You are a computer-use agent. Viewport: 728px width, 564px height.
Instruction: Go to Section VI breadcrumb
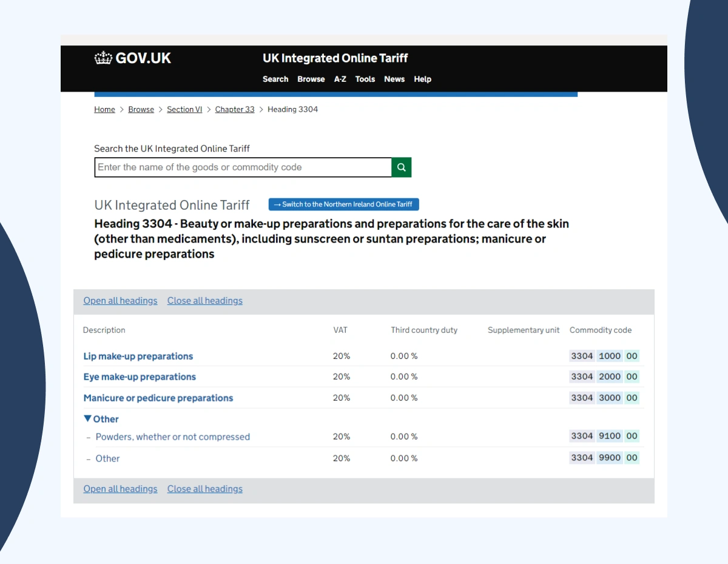(184, 109)
